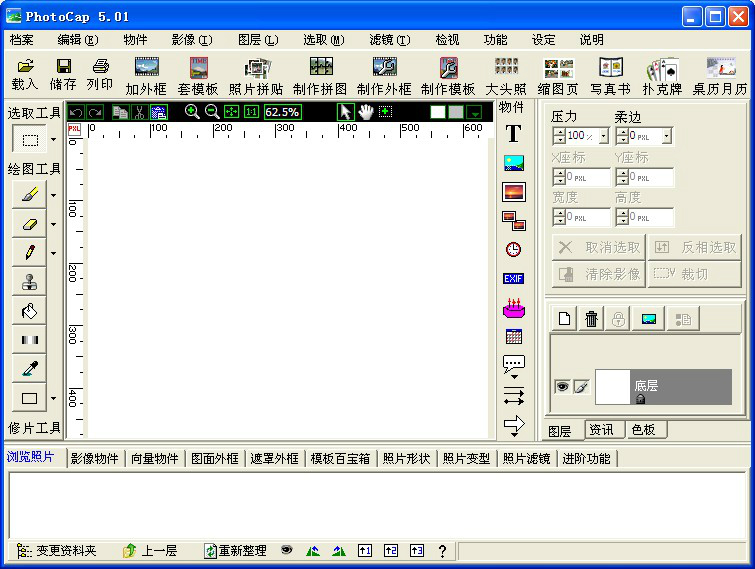Delete layer using trash can icon
Screen dimensions: 755x569
pos(592,319)
